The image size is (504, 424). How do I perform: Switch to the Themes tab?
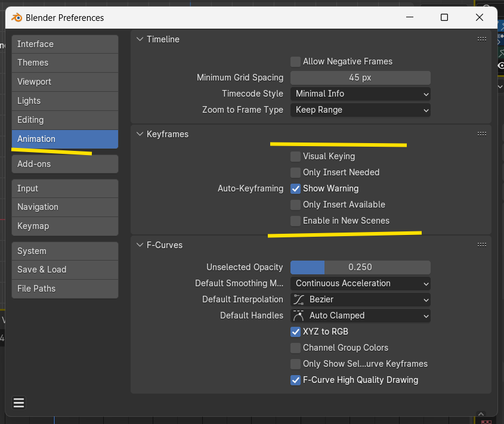[64, 63]
